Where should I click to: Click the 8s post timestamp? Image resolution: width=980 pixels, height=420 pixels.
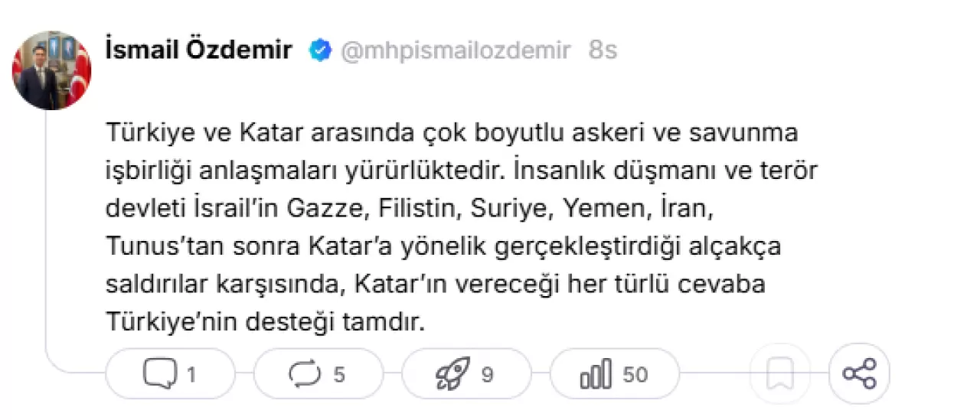(603, 50)
